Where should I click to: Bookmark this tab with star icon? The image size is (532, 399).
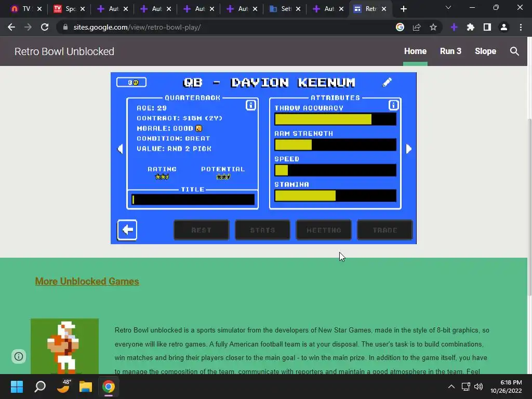(x=433, y=27)
